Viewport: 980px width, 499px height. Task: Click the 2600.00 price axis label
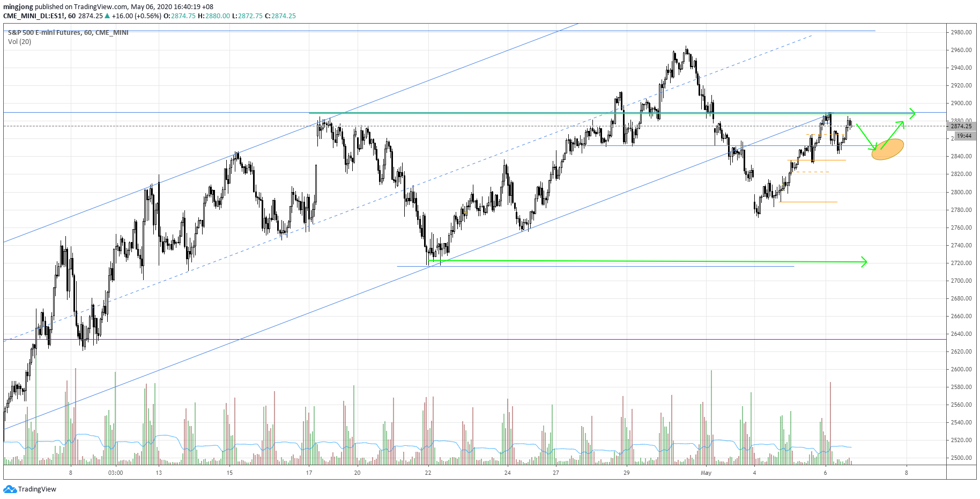[x=961, y=369]
